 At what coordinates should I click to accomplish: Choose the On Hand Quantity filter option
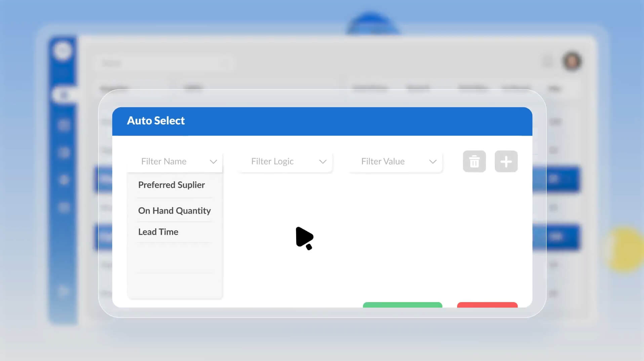[x=174, y=210]
